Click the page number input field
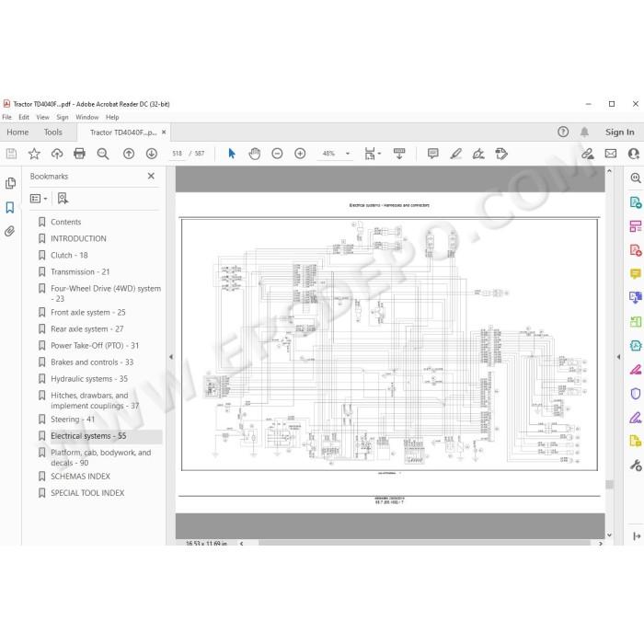The height and width of the screenshot is (644, 644). pos(177,154)
